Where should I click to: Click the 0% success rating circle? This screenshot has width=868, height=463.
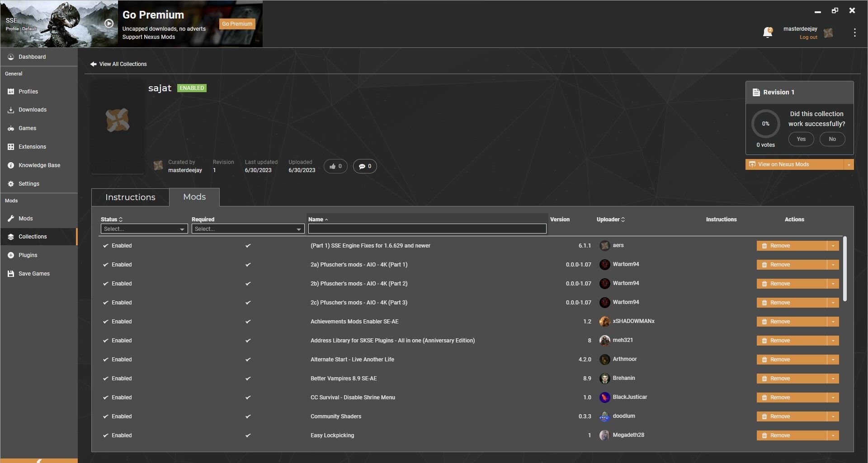765,124
